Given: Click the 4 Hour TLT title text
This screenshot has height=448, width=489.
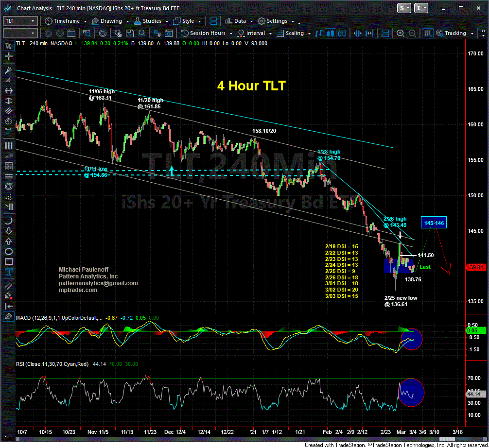Looking at the screenshot, I should 251,86.
